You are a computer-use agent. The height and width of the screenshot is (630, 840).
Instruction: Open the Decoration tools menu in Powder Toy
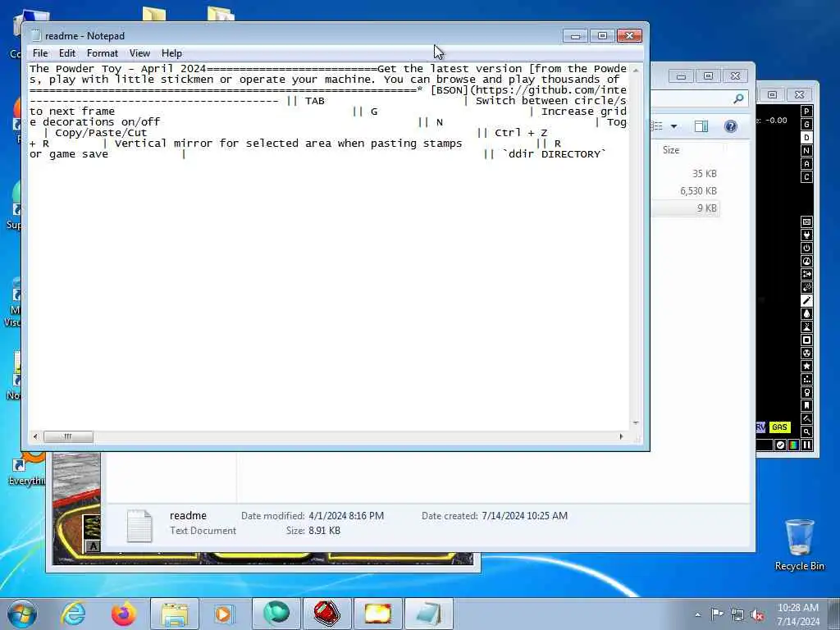pos(806,419)
